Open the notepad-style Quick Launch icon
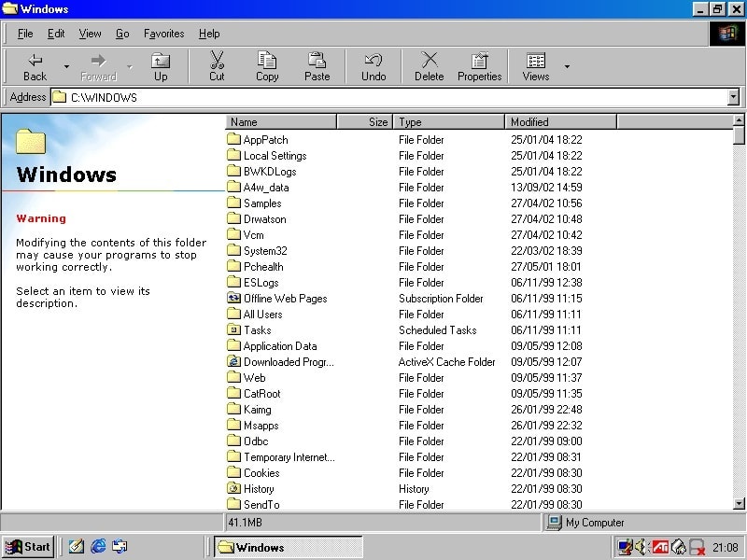This screenshot has width=747, height=560. pos(77,546)
